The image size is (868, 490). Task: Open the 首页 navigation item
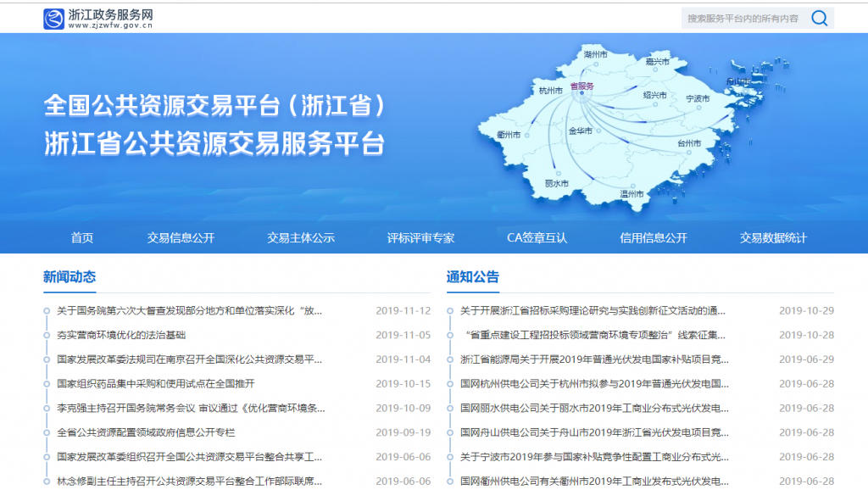(82, 238)
